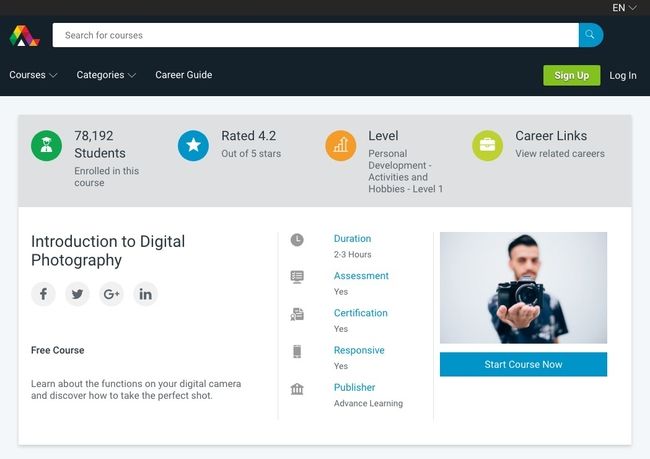Viewport: 650px width, 459px height.
Task: Click the Alison logo in the header
Action: (x=24, y=35)
